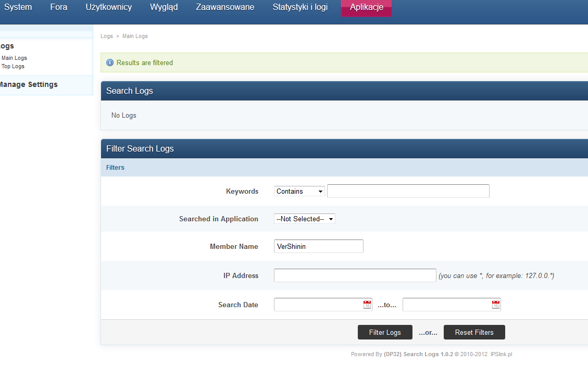Go to Main Logs in sidebar
This screenshot has width=588, height=365.
(14, 58)
